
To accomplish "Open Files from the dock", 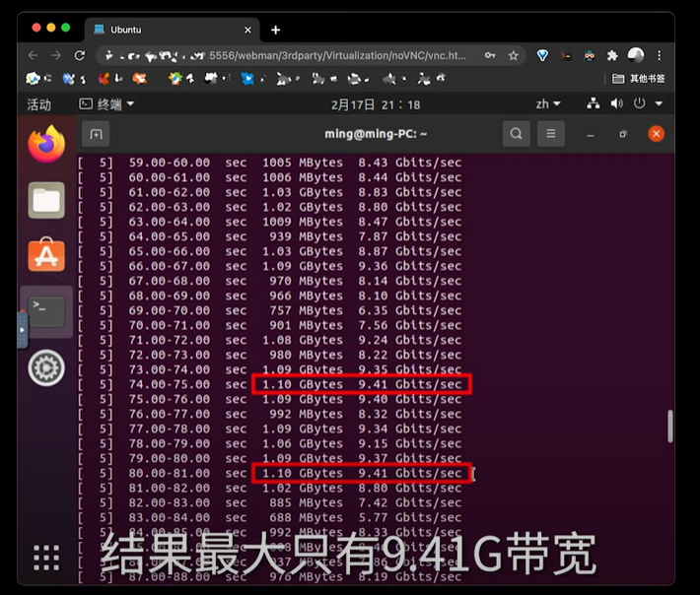I will [46, 200].
